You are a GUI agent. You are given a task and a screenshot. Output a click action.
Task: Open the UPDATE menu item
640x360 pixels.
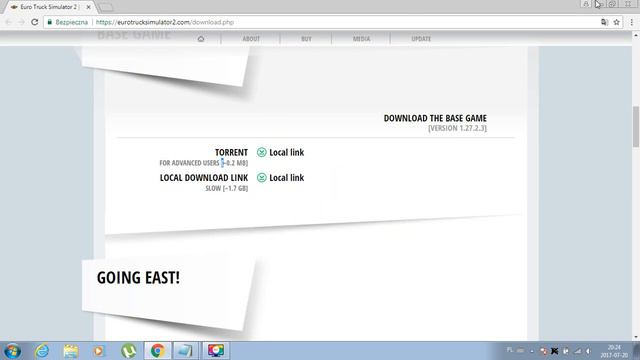421,39
